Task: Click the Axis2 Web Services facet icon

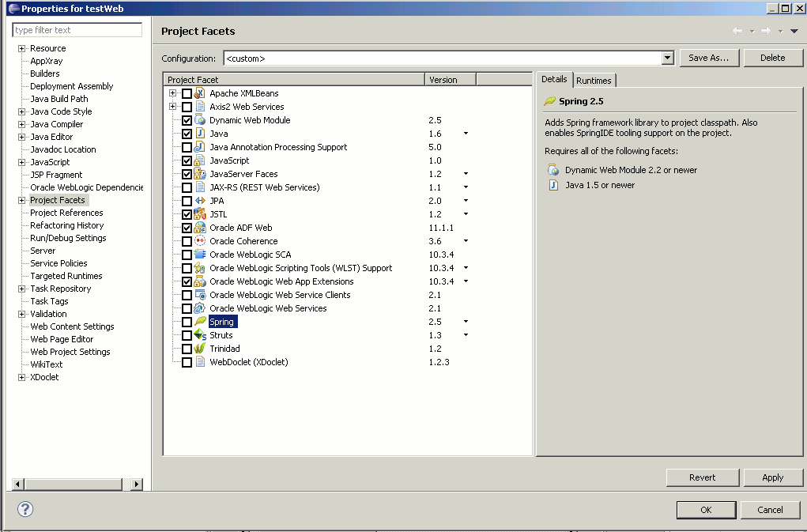Action: pos(200,107)
